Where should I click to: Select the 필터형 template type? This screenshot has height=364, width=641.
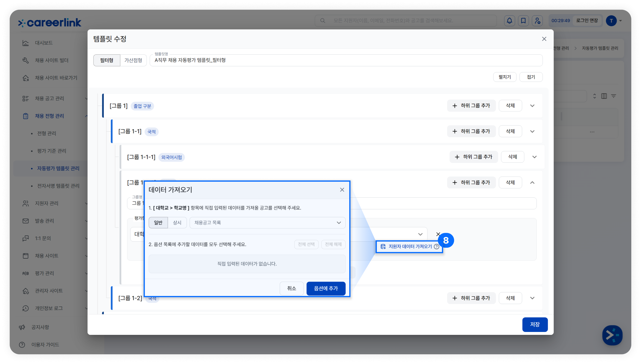point(107,60)
